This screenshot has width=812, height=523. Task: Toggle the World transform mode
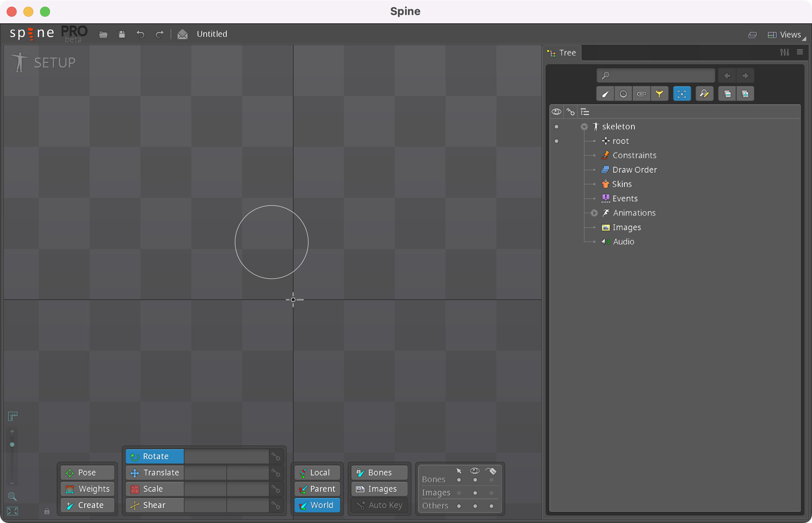tap(317, 505)
